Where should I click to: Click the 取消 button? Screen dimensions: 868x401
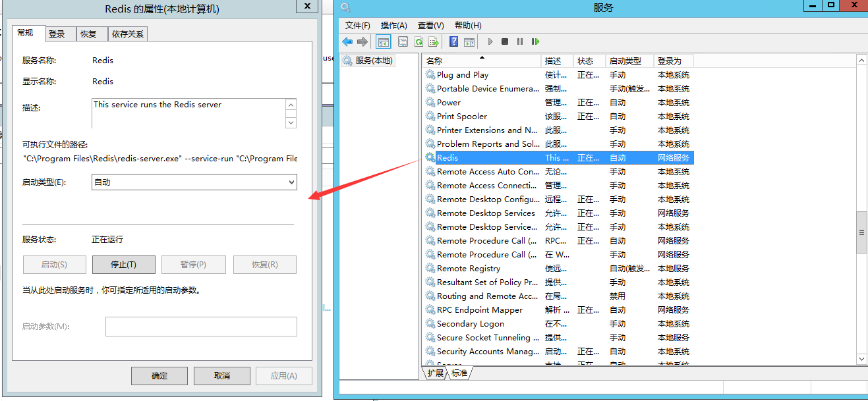[222, 376]
